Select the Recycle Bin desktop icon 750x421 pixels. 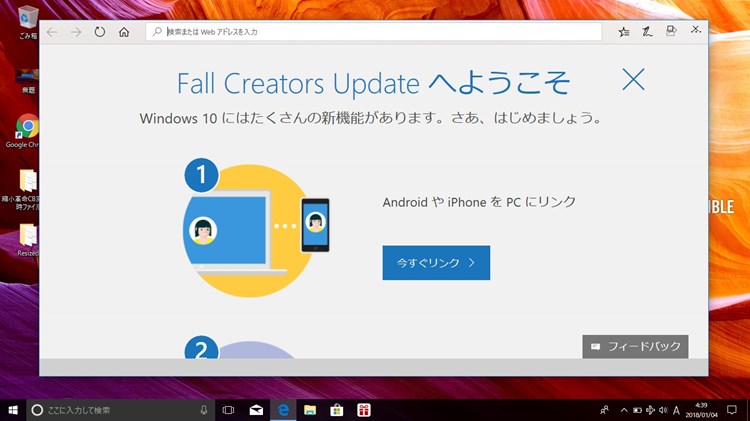coord(28,22)
